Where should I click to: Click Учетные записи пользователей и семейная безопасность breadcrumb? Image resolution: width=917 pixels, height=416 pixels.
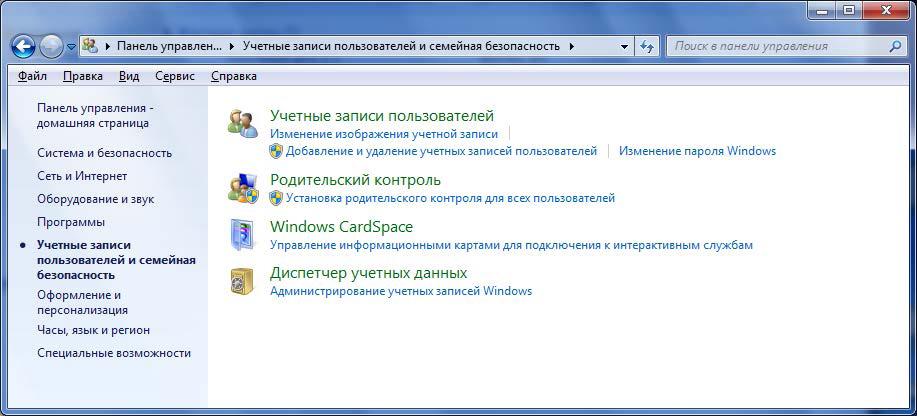click(401, 46)
